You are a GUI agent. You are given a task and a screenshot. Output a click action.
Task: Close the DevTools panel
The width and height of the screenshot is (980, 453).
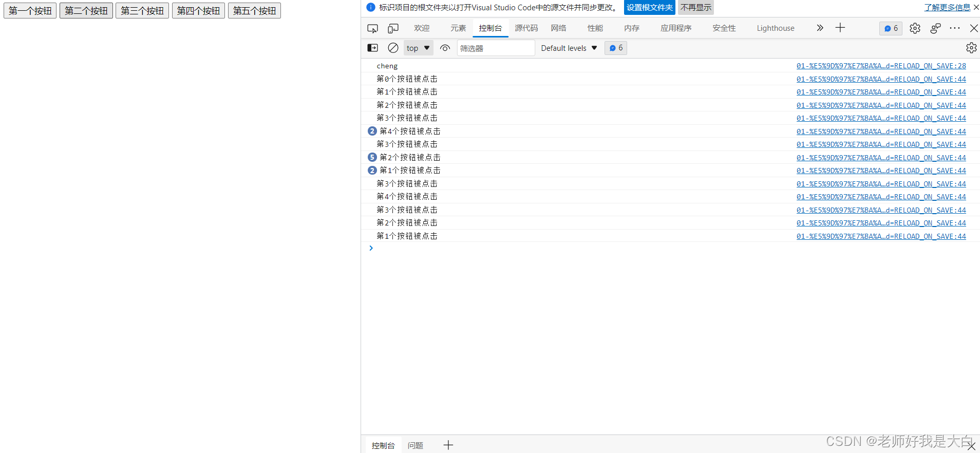[974, 28]
